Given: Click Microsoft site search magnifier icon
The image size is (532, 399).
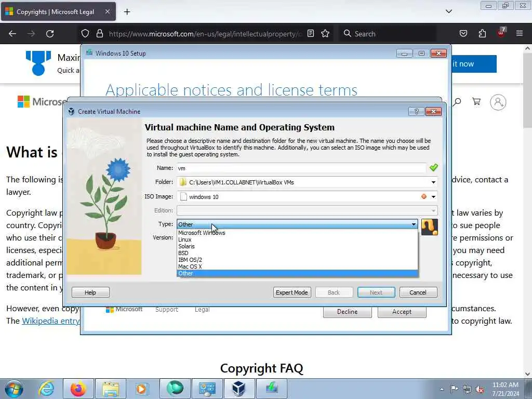Looking at the screenshot, I should (457, 102).
